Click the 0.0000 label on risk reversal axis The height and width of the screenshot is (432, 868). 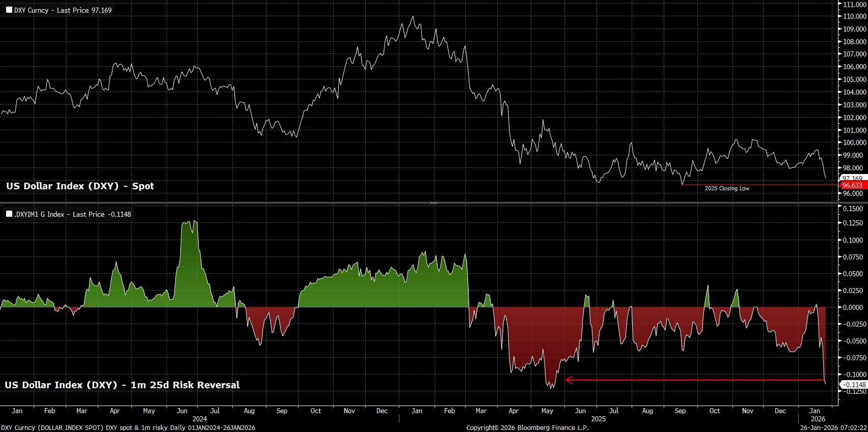pyautogui.click(x=852, y=307)
